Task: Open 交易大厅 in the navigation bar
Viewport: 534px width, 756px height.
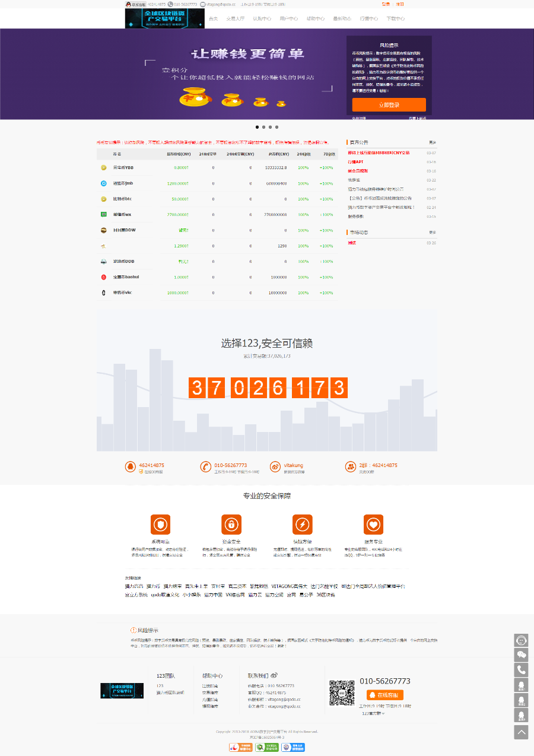Action: [x=235, y=18]
